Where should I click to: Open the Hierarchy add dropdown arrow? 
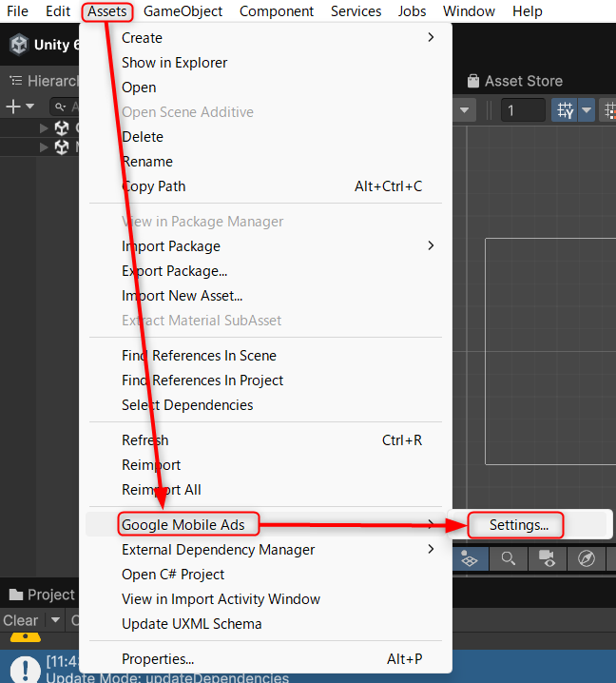[29, 107]
